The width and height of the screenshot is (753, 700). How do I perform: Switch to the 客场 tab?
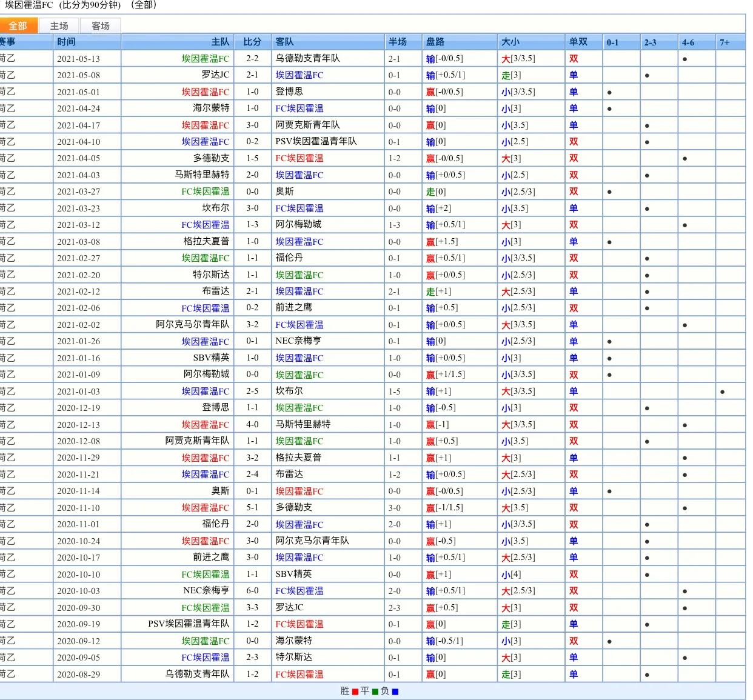[101, 25]
